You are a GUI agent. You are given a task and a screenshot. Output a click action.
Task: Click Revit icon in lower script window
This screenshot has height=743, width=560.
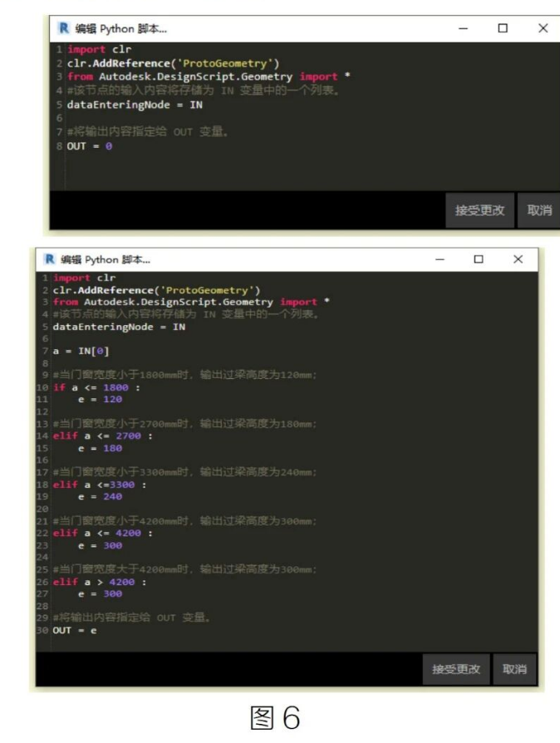click(x=49, y=259)
